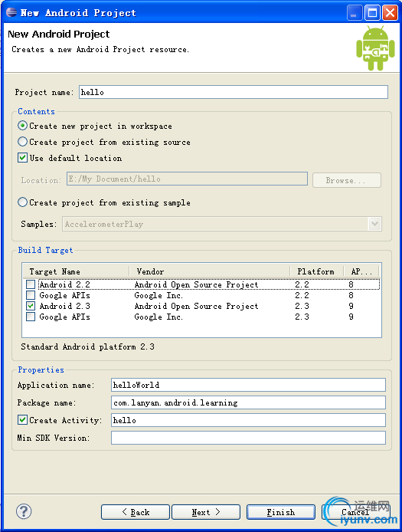Minimize the New Android Project window

pyautogui.click(x=355, y=13)
